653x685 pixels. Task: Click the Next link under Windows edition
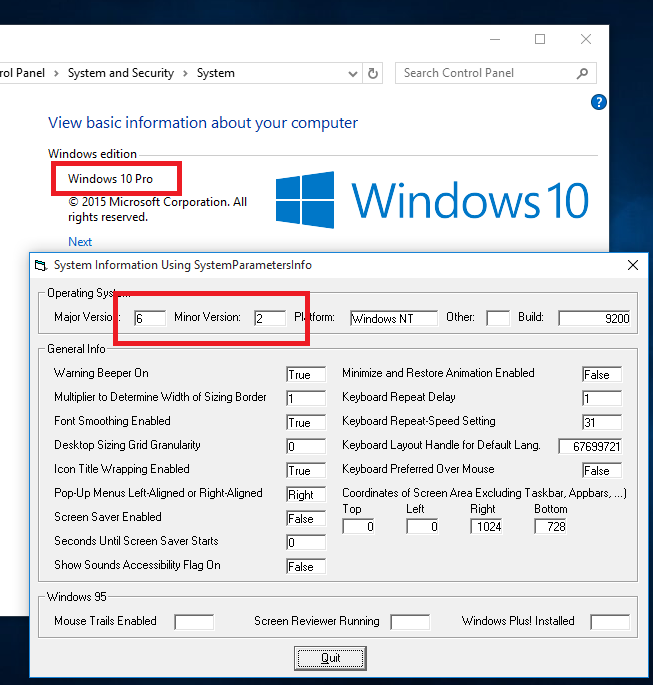point(80,242)
